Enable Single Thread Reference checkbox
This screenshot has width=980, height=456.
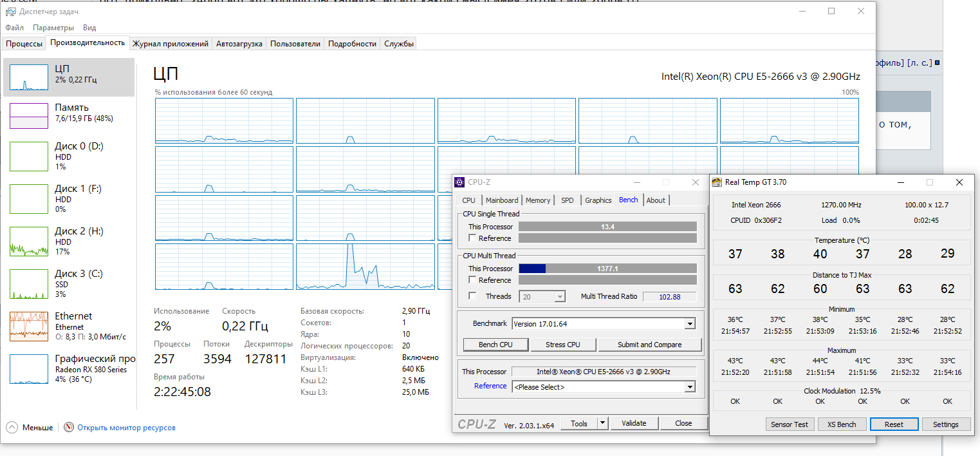pos(472,238)
